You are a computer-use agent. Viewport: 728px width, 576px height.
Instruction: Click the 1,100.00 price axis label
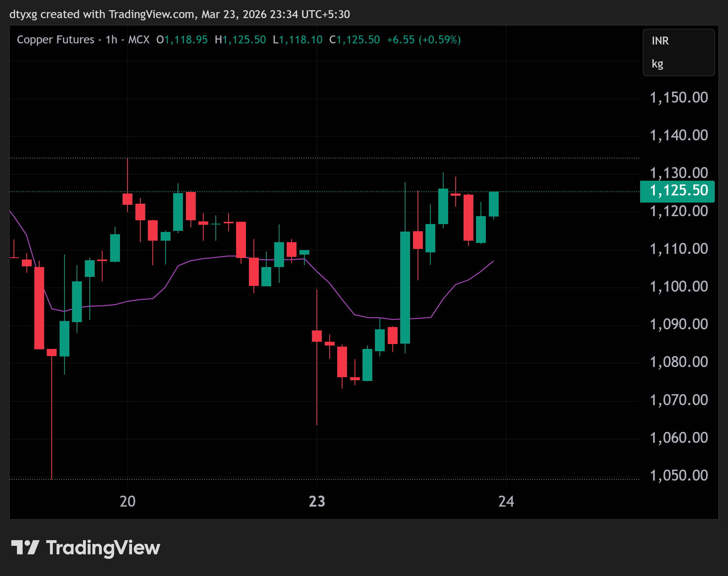tap(679, 287)
